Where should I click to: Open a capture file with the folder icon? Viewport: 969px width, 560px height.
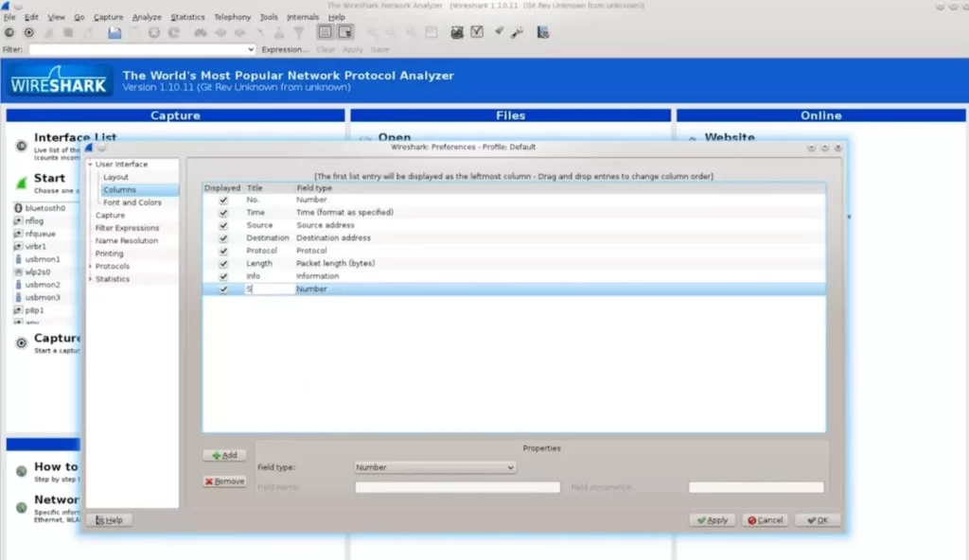(114, 33)
